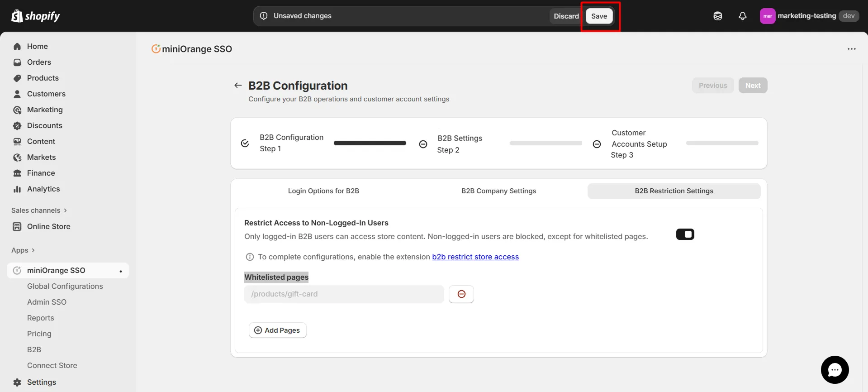The width and height of the screenshot is (868, 392).
Task: Switch to B2B Company Settings tab
Action: 498,191
